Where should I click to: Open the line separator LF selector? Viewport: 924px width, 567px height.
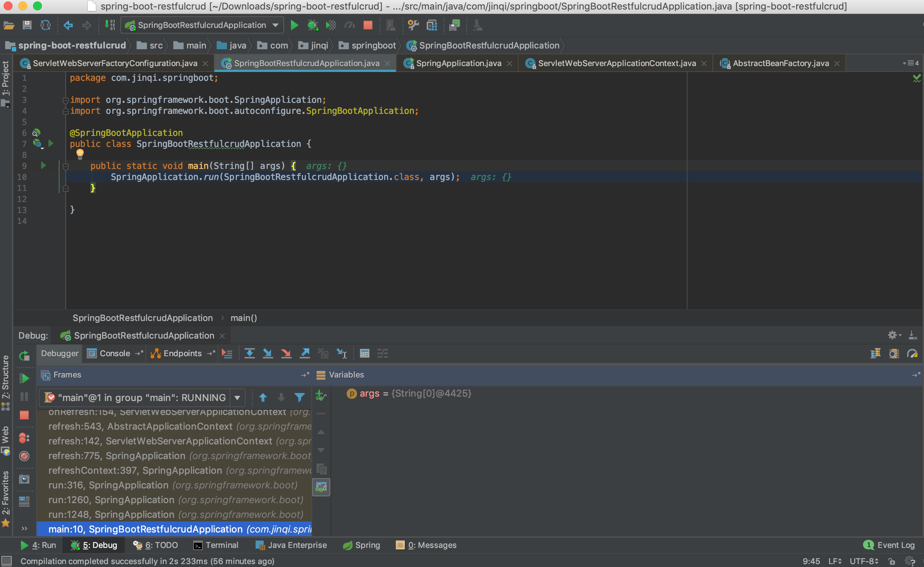pos(835,561)
